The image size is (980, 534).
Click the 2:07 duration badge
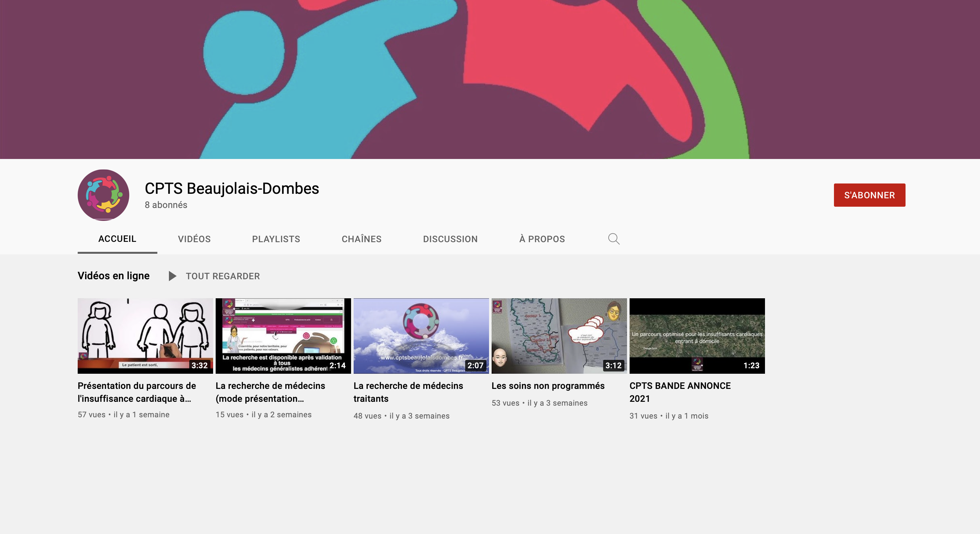point(475,365)
